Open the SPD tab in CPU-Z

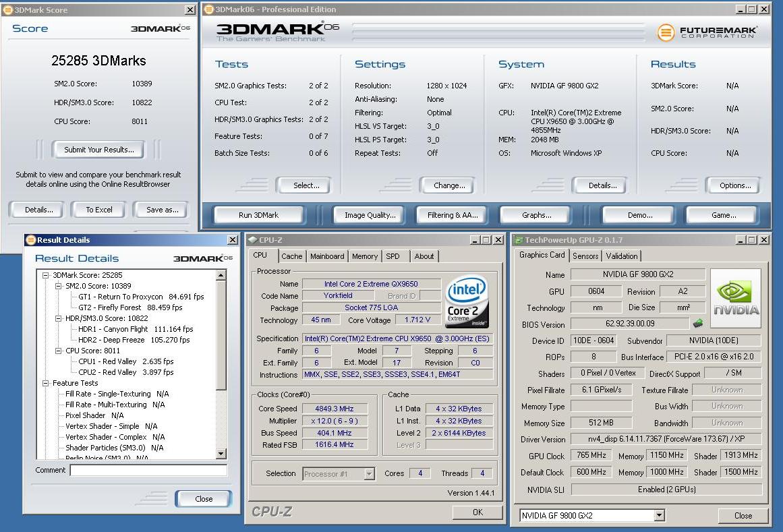tap(393, 256)
